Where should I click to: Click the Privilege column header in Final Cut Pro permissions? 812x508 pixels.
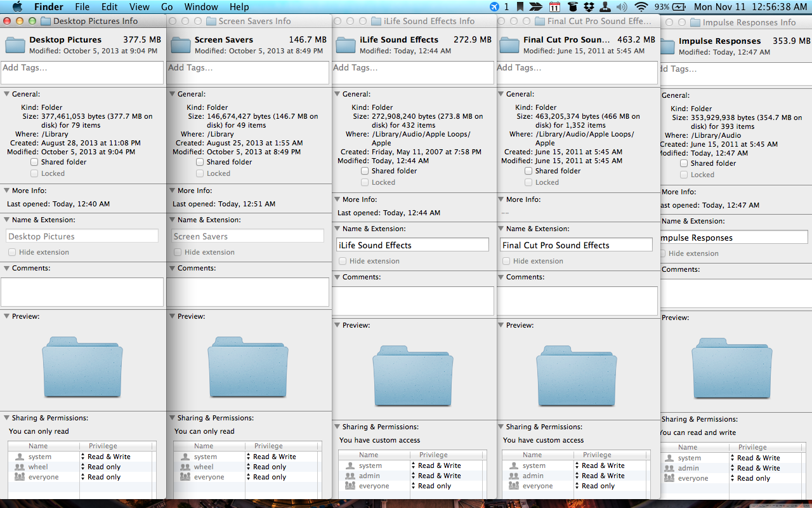click(x=612, y=455)
